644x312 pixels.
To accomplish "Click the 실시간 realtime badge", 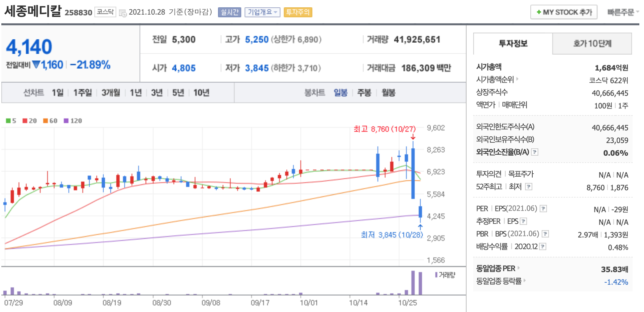I will [x=230, y=12].
